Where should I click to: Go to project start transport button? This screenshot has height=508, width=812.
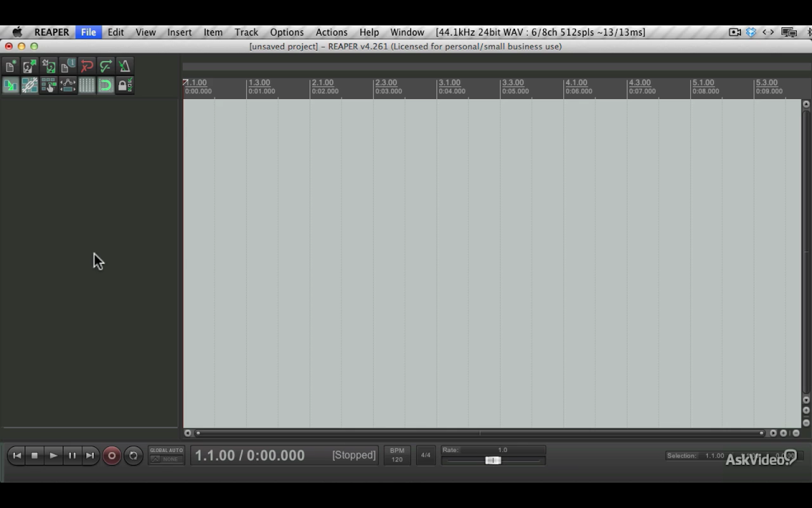coord(17,455)
